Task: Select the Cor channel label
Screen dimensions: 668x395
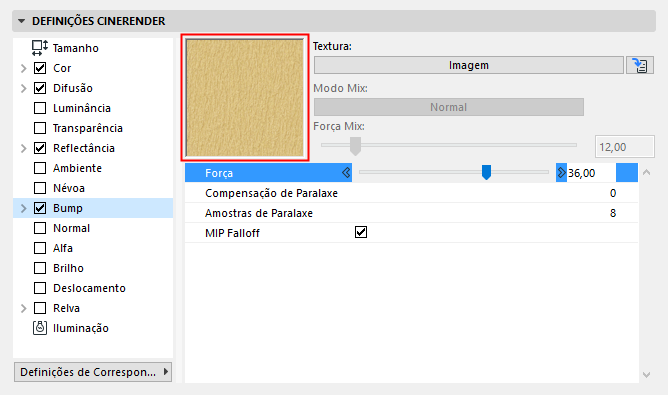Action: (62, 68)
